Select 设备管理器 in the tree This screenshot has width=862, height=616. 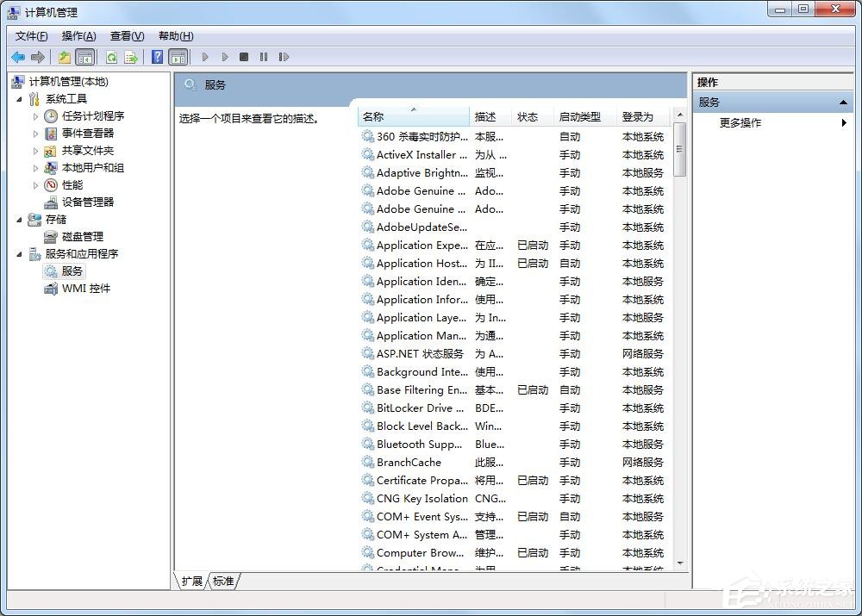87,202
